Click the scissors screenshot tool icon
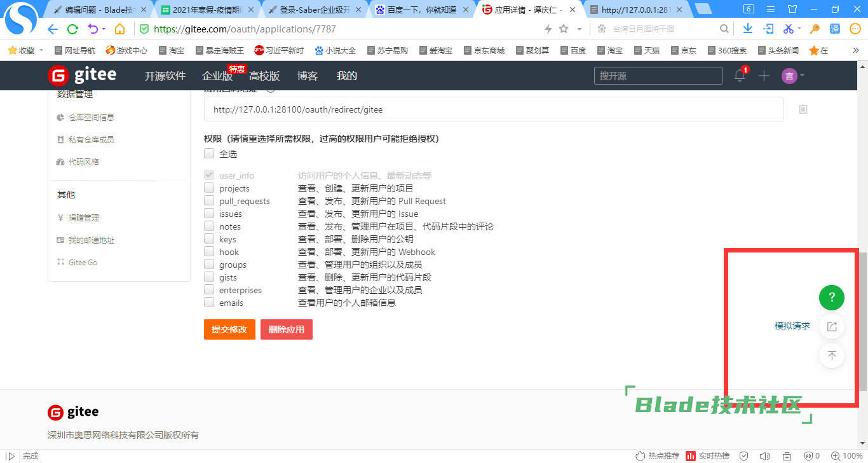 [x=789, y=29]
